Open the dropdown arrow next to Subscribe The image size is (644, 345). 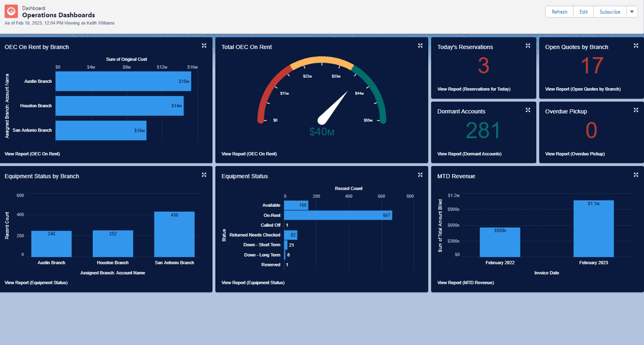coord(632,12)
